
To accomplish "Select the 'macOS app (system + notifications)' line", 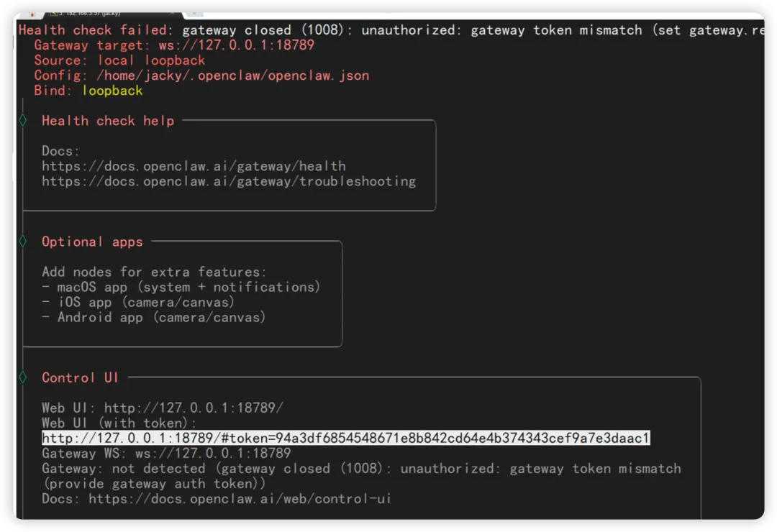I will click(x=181, y=287).
